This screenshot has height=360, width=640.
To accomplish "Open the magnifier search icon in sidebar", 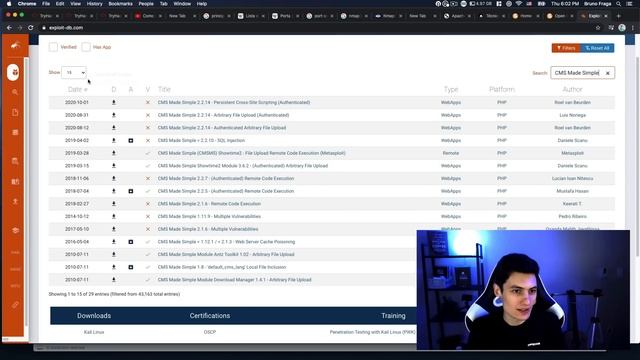I will click(x=15, y=93).
